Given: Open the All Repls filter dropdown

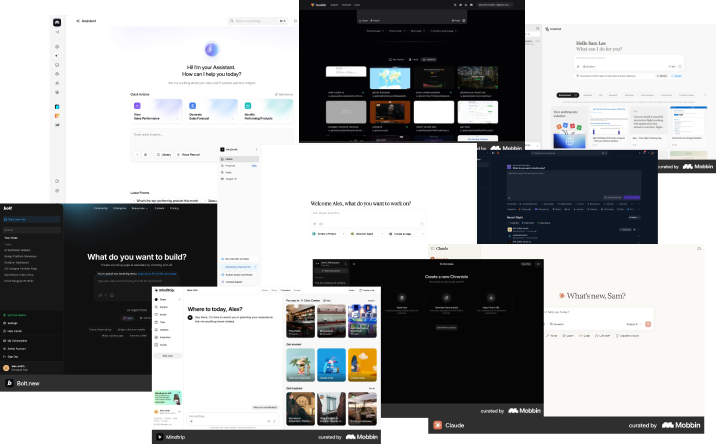Looking at the screenshot, I should click(x=634, y=217).
